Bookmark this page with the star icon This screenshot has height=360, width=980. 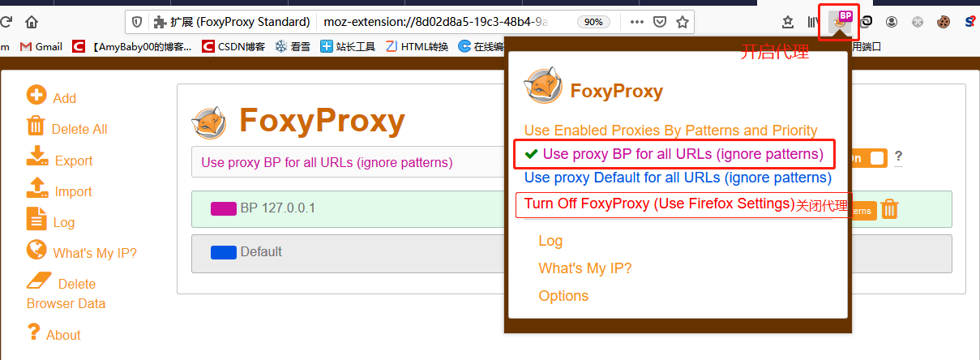[683, 22]
